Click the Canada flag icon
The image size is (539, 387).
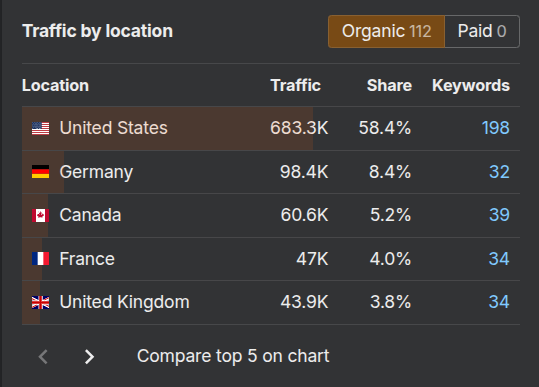pyautogui.click(x=41, y=215)
